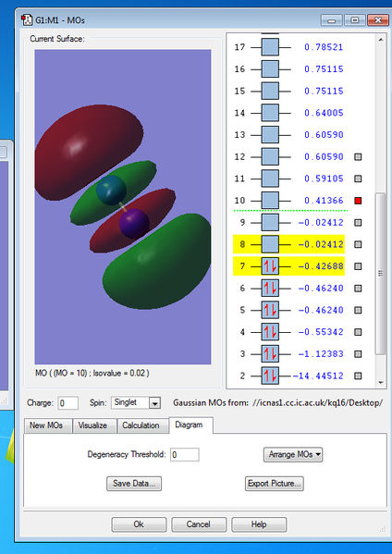Click the Charge input field
392x554 pixels.
(x=68, y=403)
